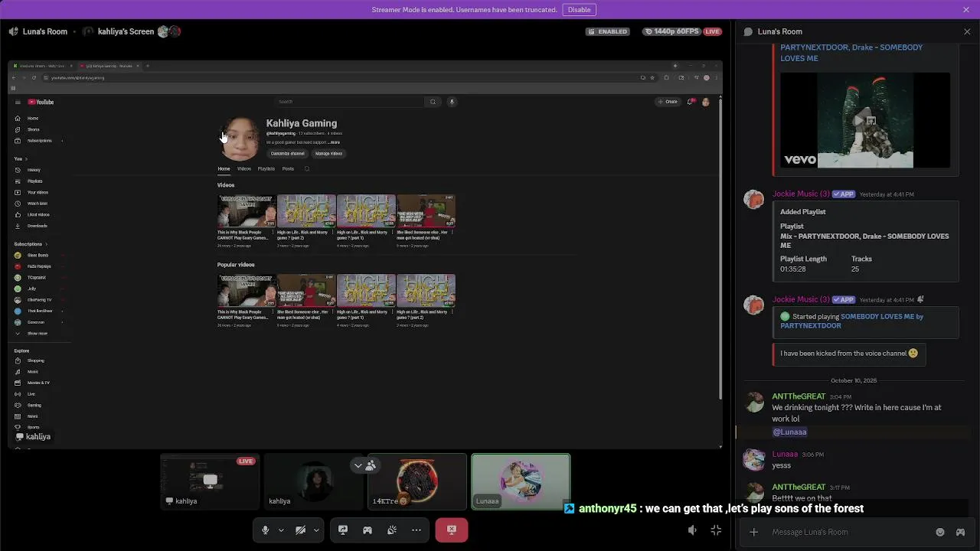Screen dimensions: 980x551
Task: Click the Jockie Music avatar in Added Playlist message
Action: tap(754, 200)
